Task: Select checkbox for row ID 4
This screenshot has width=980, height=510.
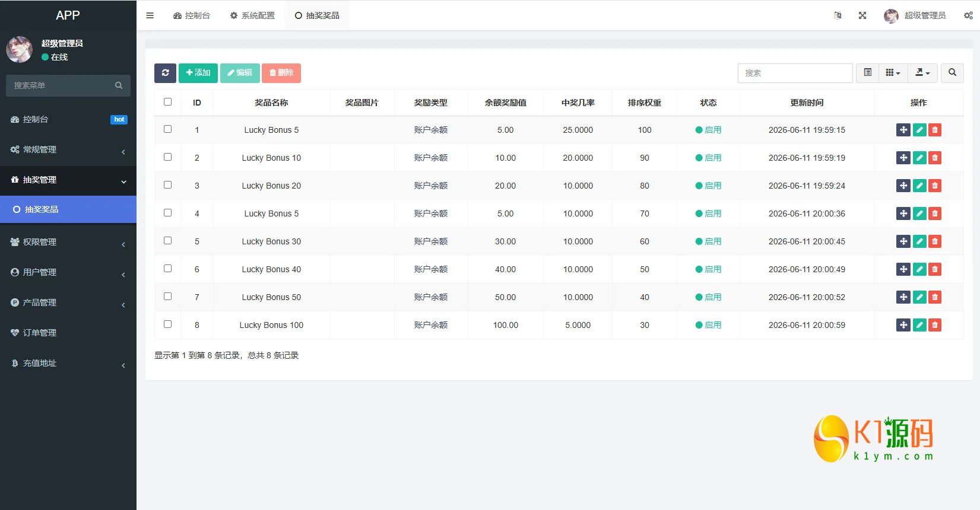Action: tap(167, 213)
